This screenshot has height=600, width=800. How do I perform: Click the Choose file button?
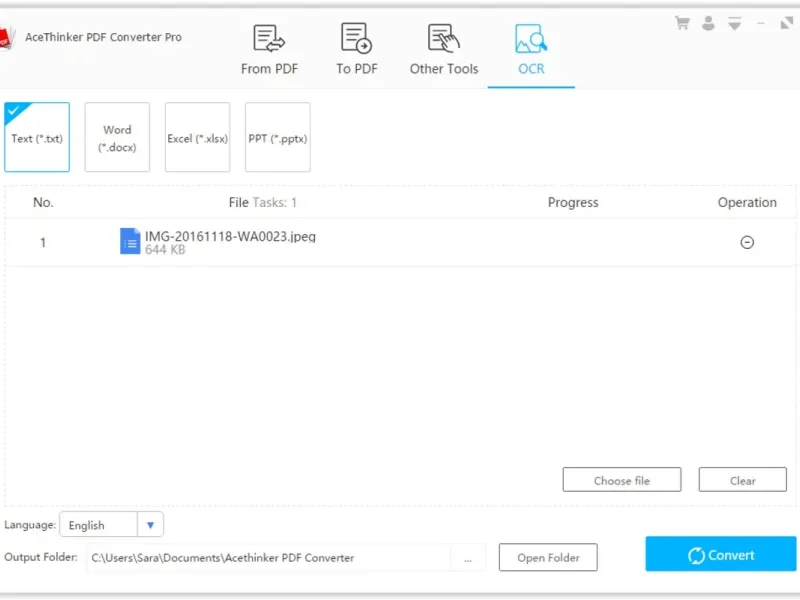click(x=622, y=480)
